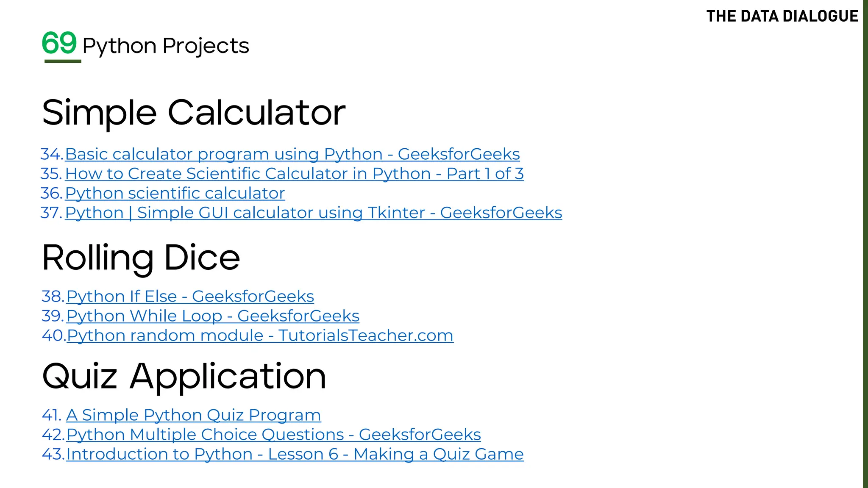The width and height of the screenshot is (868, 488).
Task: Click list number 41 before the quiz link
Action: (x=52, y=415)
